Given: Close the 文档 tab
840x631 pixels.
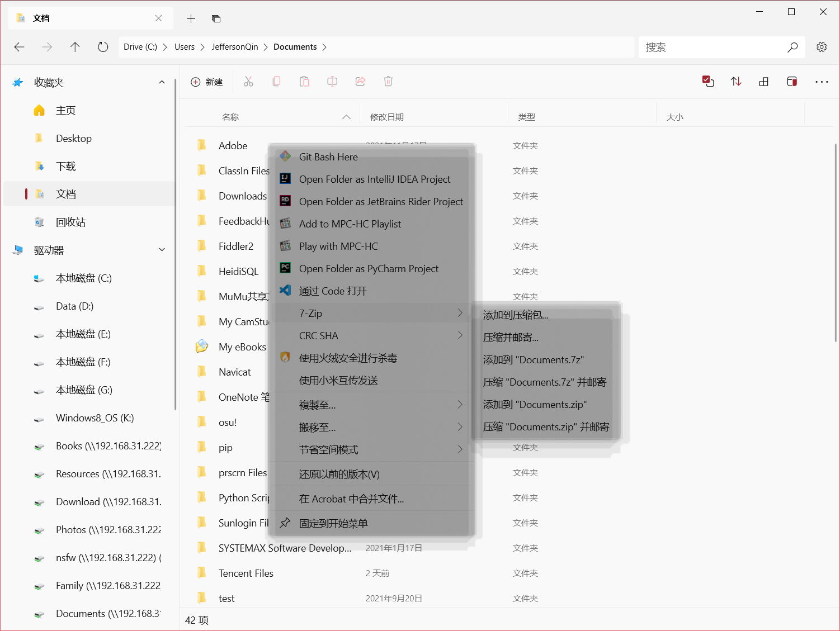Looking at the screenshot, I should click(159, 18).
